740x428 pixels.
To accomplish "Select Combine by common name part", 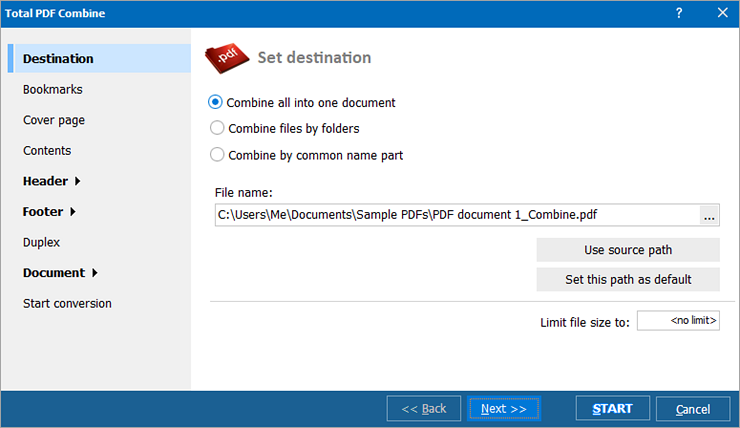I will [216, 155].
